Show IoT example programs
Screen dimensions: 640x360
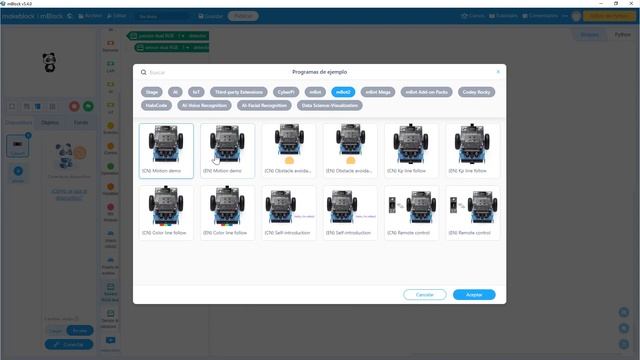coord(196,92)
